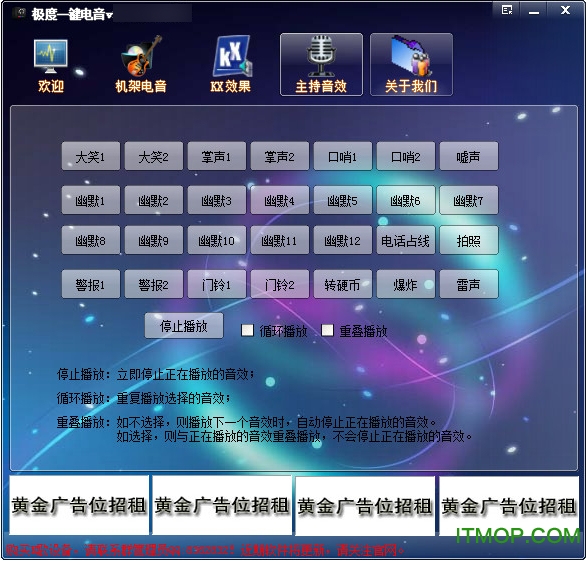Play the 幽默6 effect
This screenshot has width=586, height=561.
coord(405,200)
